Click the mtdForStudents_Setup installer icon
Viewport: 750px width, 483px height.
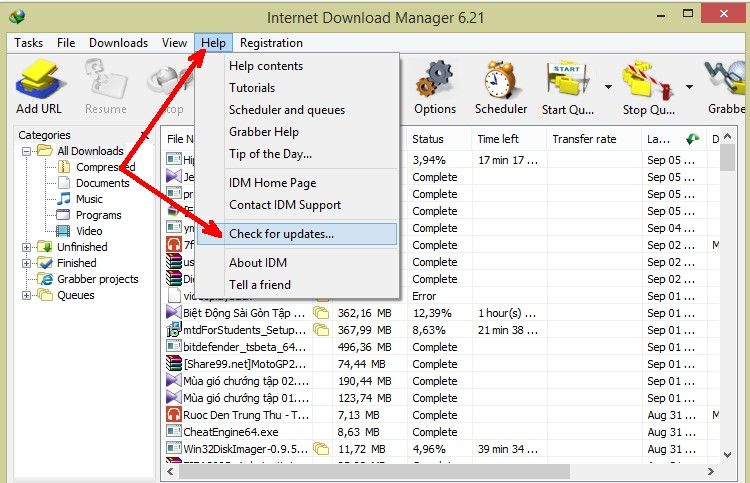[x=173, y=329]
